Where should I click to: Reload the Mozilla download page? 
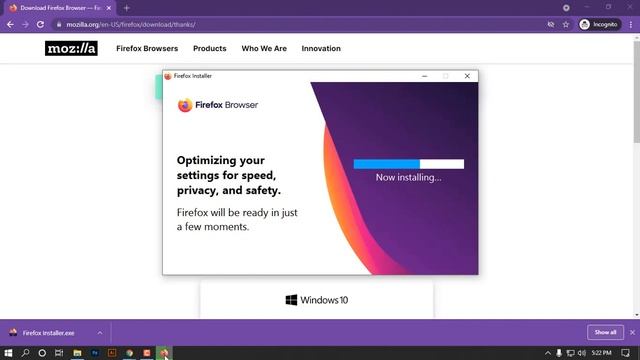[40, 24]
